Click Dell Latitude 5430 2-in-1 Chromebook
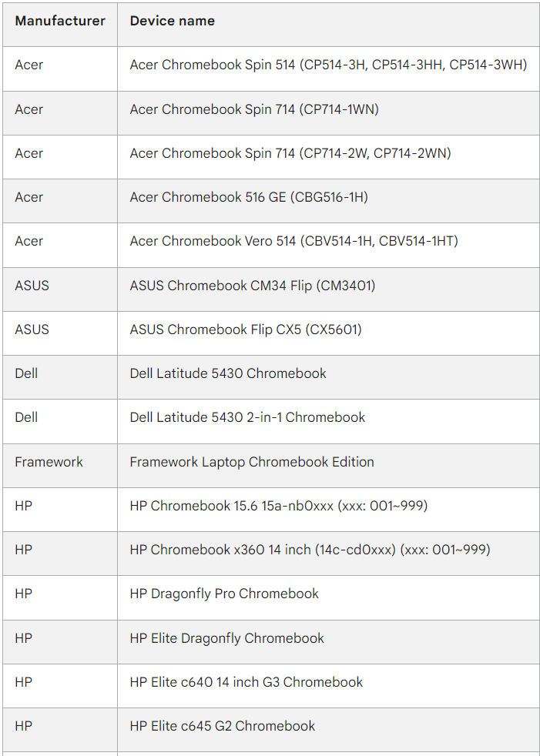Image resolution: width=540 pixels, height=756 pixels. [247, 417]
